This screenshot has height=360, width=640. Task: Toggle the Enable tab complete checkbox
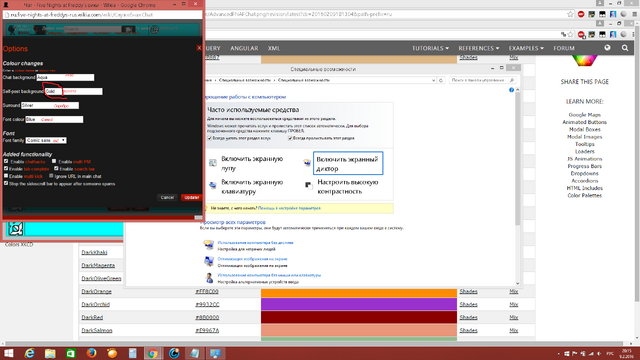point(6,168)
